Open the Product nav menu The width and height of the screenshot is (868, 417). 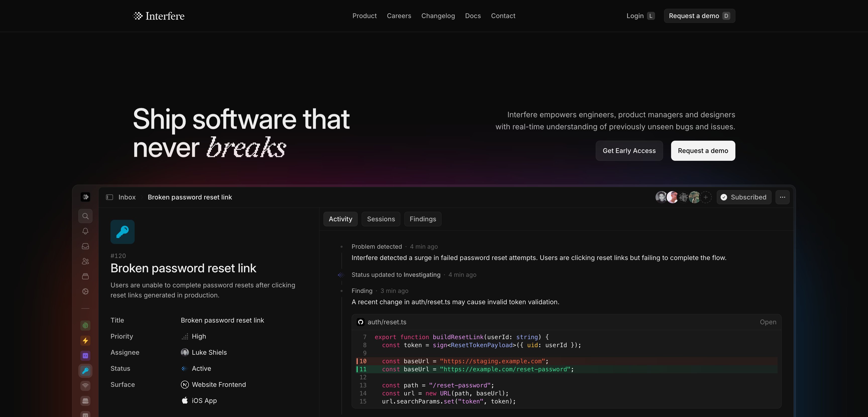click(x=365, y=16)
